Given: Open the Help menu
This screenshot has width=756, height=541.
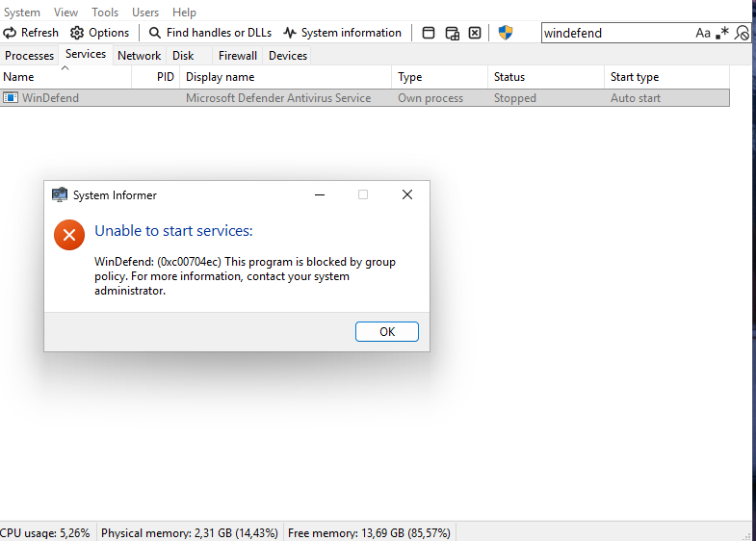Looking at the screenshot, I should (184, 13).
